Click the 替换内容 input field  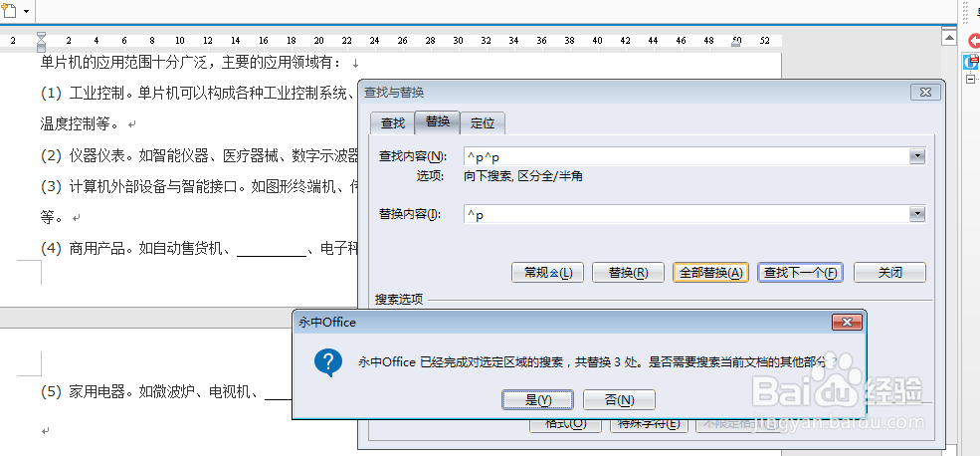pos(686,214)
